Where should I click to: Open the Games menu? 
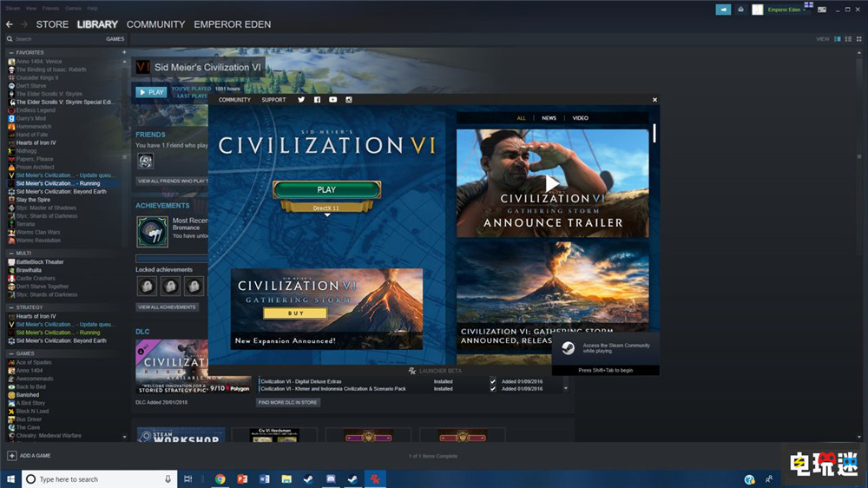pyautogui.click(x=73, y=9)
